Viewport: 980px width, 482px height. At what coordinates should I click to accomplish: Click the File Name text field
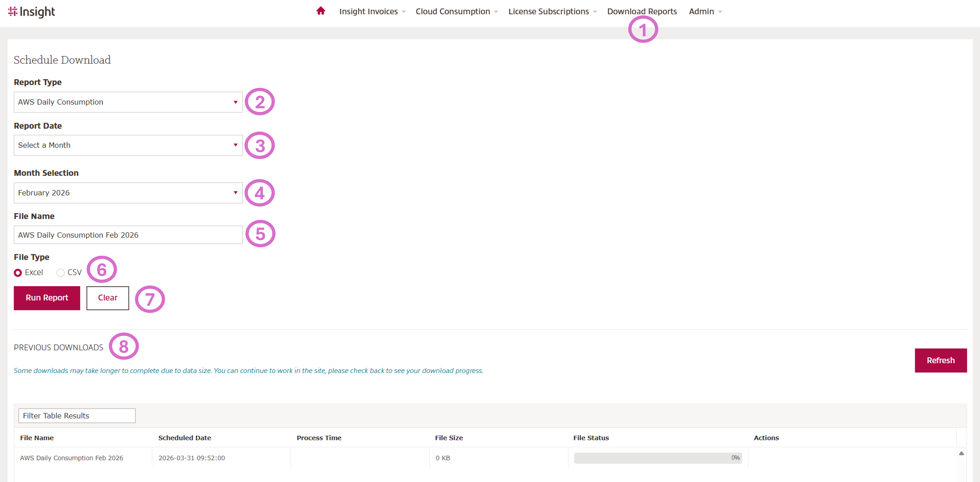point(128,235)
